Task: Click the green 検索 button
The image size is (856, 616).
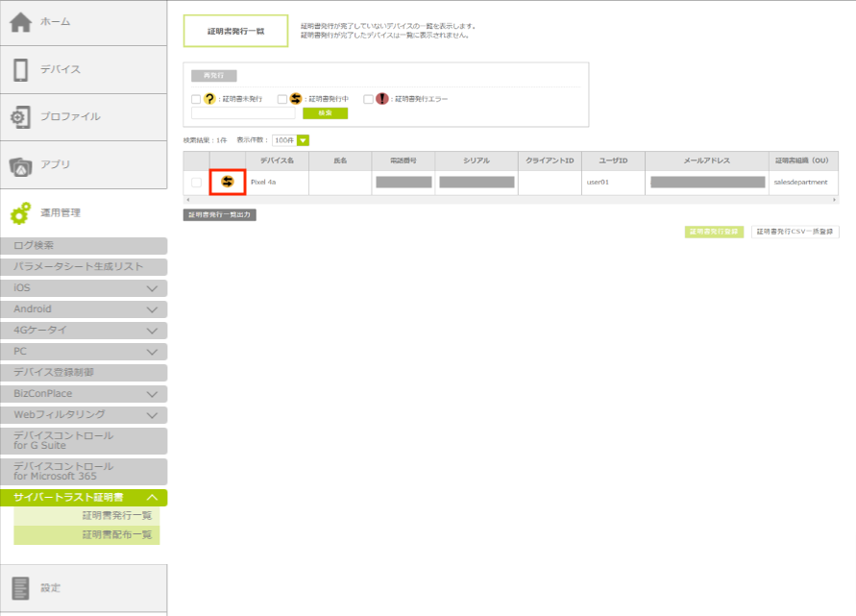Action: point(325,113)
